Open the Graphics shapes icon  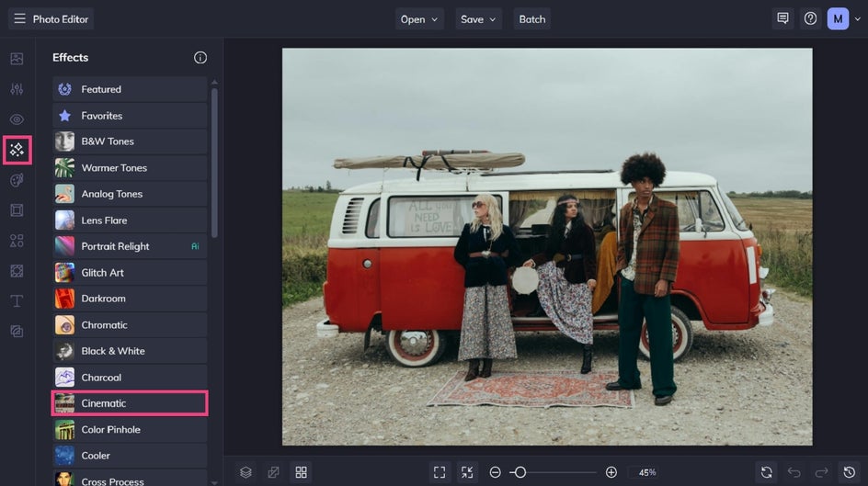click(17, 241)
